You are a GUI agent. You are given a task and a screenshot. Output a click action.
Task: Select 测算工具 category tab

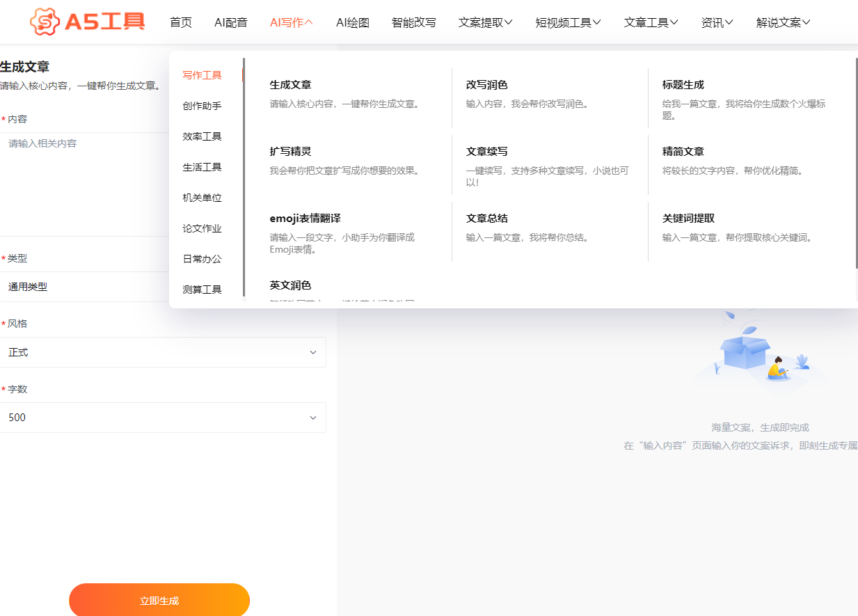point(202,290)
